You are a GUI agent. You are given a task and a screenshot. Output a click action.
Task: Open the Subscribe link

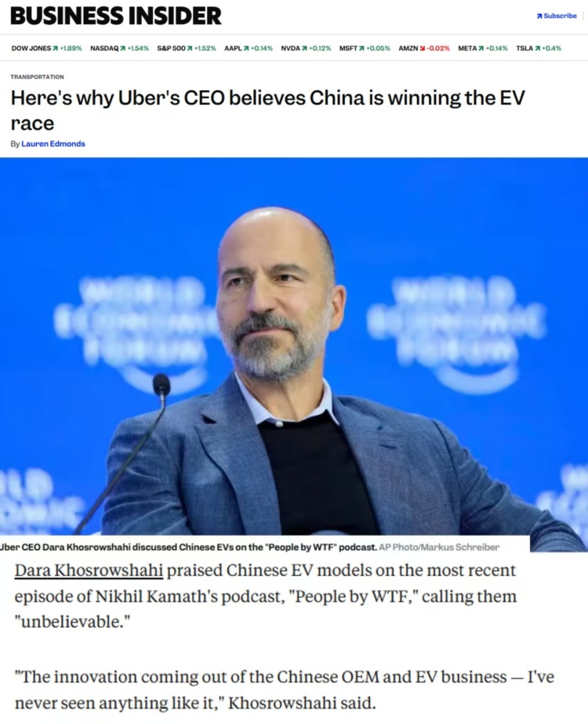(x=560, y=16)
